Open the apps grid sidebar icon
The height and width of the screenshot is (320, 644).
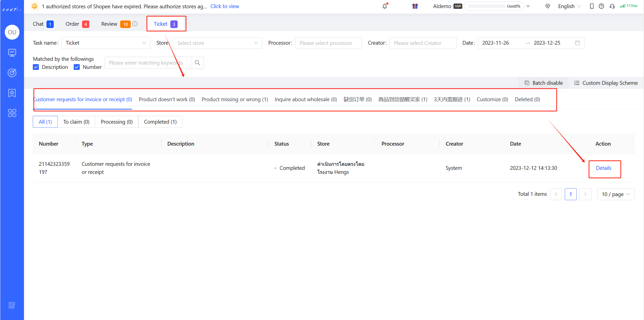(12, 113)
